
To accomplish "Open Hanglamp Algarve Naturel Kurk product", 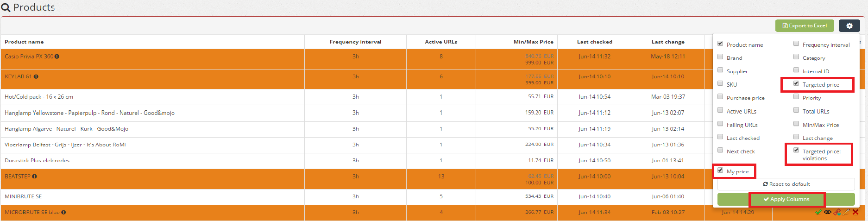I will point(66,129).
